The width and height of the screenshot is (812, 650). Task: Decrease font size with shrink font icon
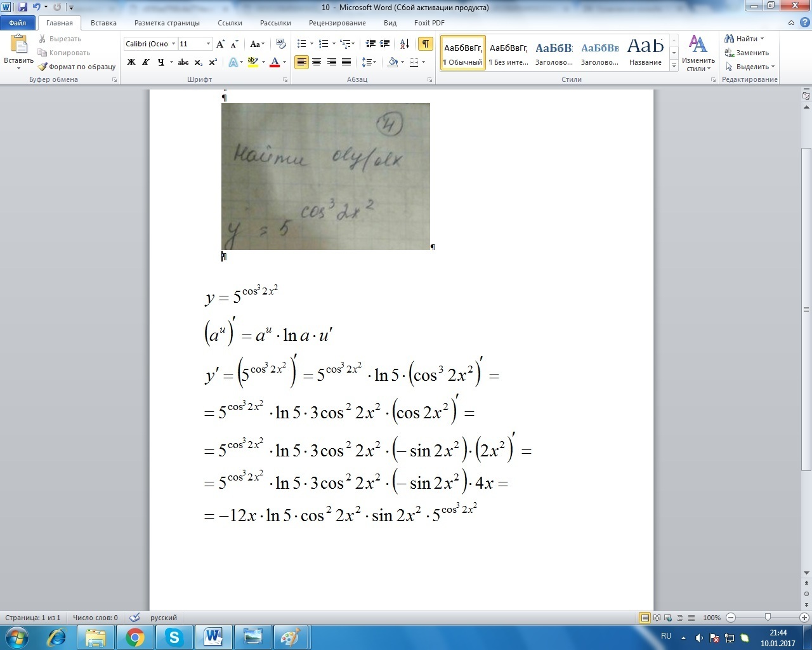[x=235, y=44]
